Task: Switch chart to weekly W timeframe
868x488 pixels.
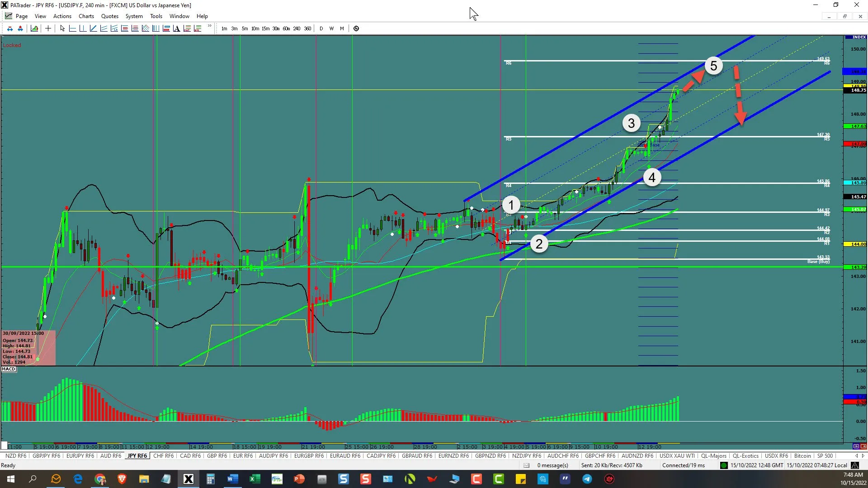Action: pyautogui.click(x=331, y=28)
